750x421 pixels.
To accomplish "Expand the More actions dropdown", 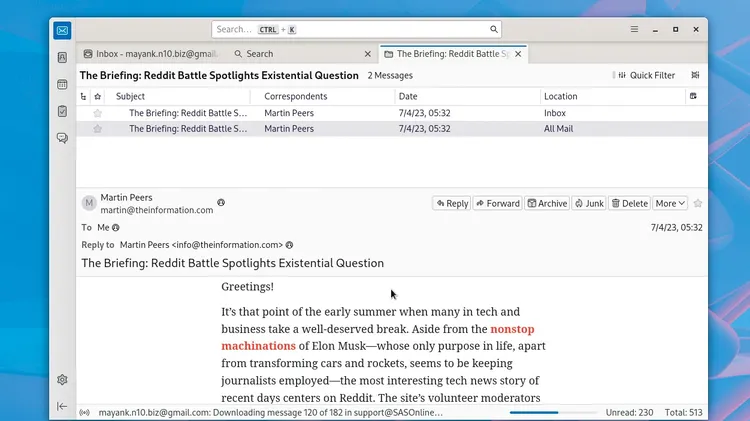I will tap(670, 203).
